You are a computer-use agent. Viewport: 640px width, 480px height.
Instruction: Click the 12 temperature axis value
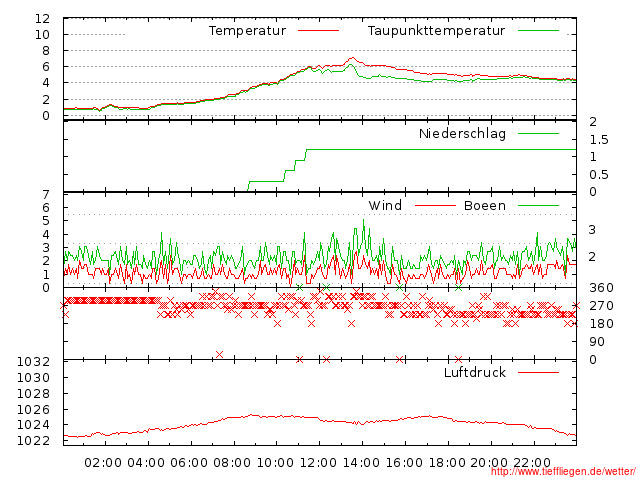coord(42,19)
